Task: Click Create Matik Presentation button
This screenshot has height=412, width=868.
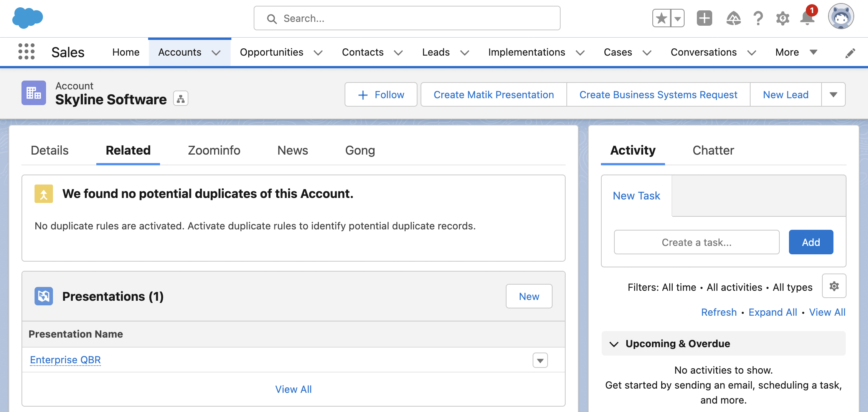Action: (x=493, y=94)
